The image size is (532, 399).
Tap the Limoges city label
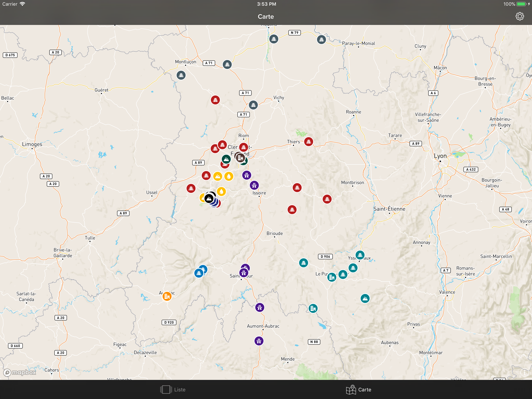(32, 144)
